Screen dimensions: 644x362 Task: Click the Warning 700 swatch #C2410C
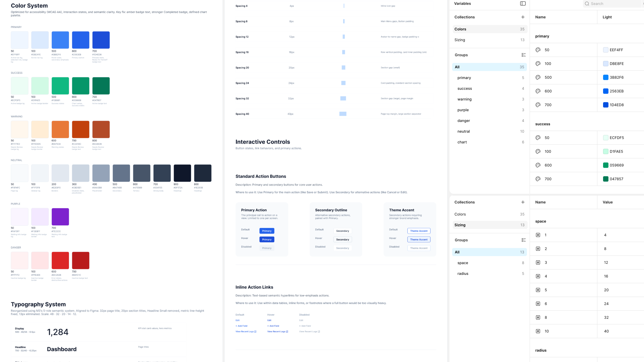(x=80, y=129)
